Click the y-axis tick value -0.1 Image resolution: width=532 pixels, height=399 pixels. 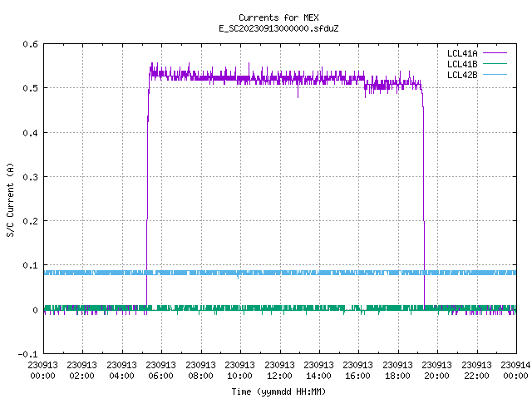coord(27,354)
